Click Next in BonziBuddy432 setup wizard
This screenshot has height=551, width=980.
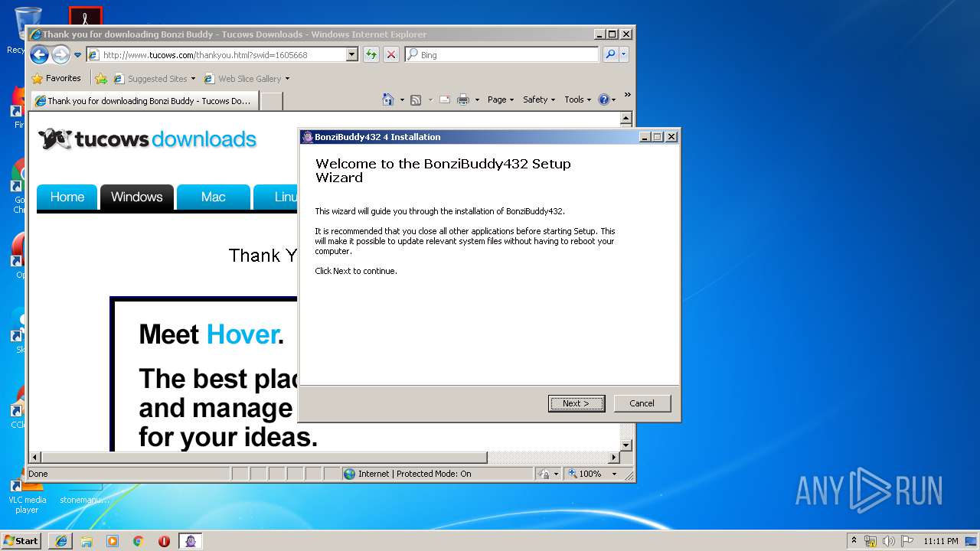(577, 403)
